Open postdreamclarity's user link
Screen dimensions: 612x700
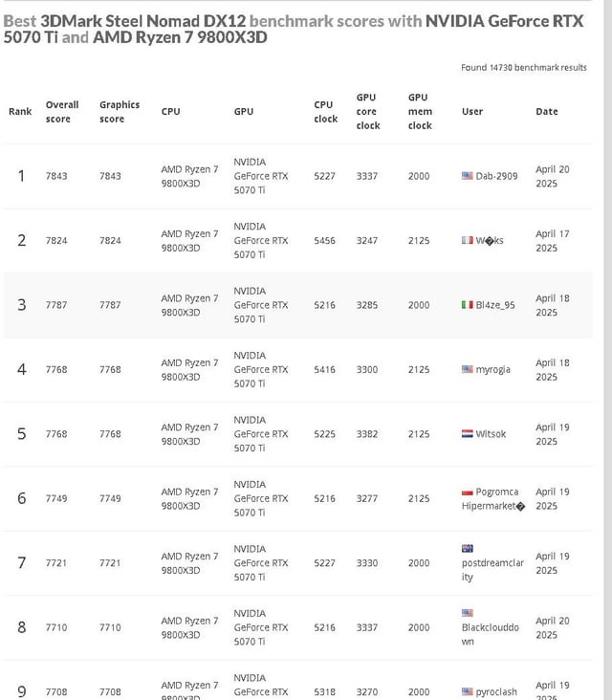(x=492, y=570)
